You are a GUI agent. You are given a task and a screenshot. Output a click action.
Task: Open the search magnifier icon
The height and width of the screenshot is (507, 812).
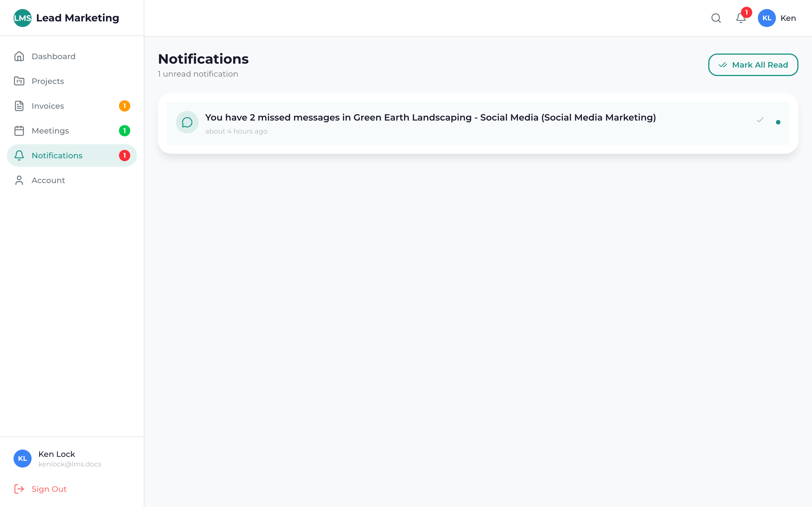[x=716, y=18]
